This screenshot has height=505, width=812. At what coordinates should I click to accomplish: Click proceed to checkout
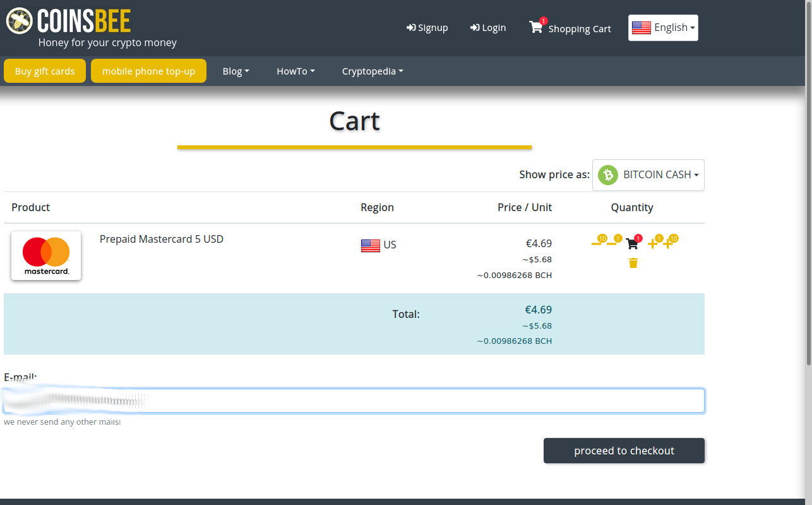click(624, 451)
